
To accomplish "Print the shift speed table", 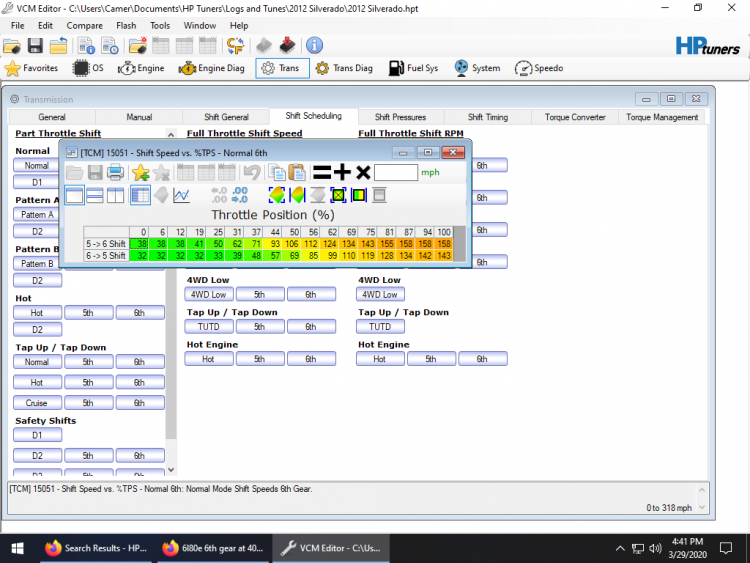I will click(115, 172).
